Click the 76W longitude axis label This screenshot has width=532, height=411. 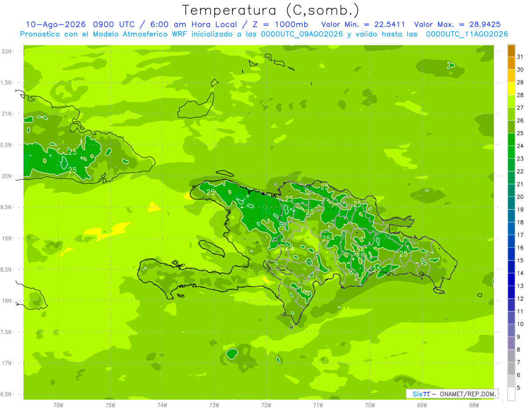(58, 405)
